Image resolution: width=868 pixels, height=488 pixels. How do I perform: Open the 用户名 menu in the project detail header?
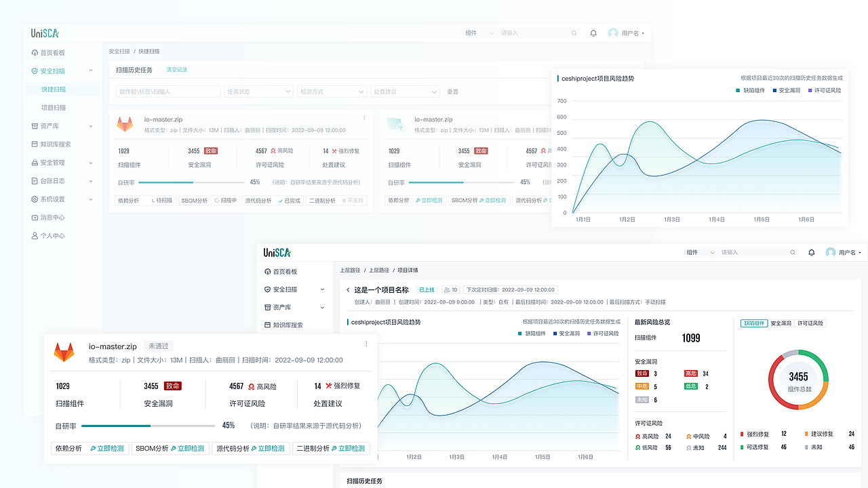point(850,252)
